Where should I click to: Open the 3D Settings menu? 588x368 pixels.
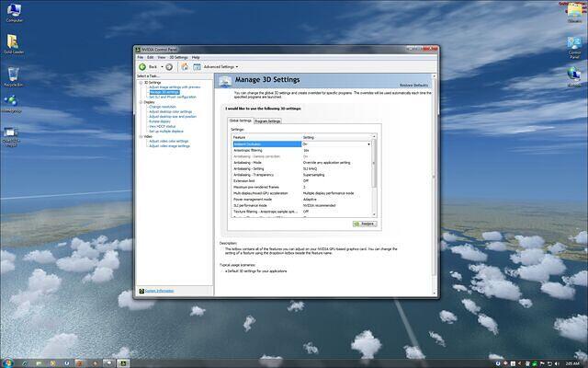pyautogui.click(x=179, y=57)
